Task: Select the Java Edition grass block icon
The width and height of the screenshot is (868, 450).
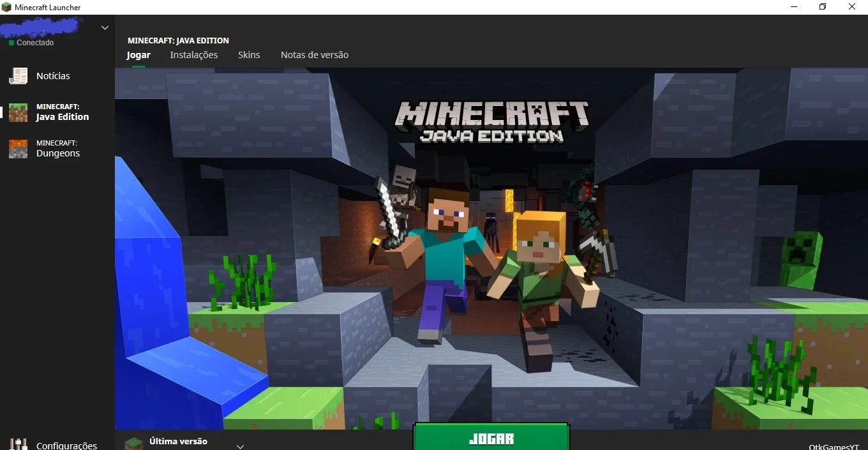Action: [18, 112]
